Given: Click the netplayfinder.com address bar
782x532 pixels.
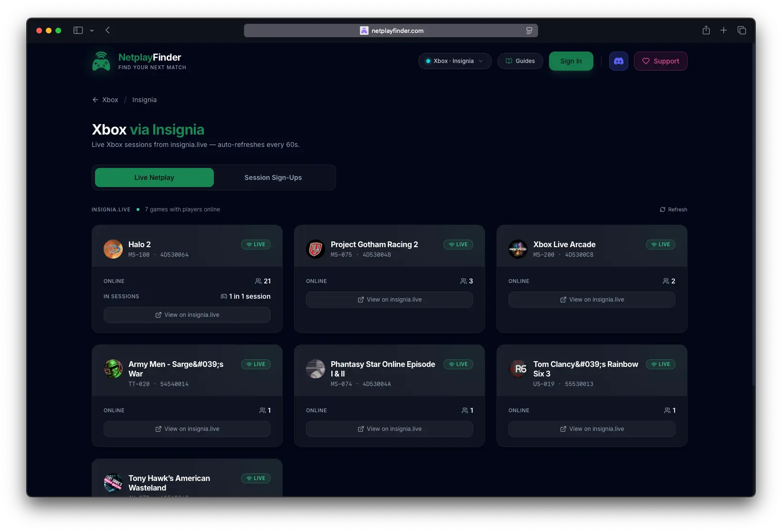Looking at the screenshot, I should tap(391, 31).
